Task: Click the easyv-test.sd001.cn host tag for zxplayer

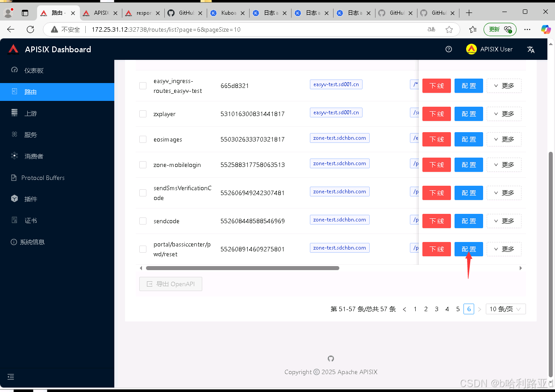Action: pyautogui.click(x=336, y=113)
